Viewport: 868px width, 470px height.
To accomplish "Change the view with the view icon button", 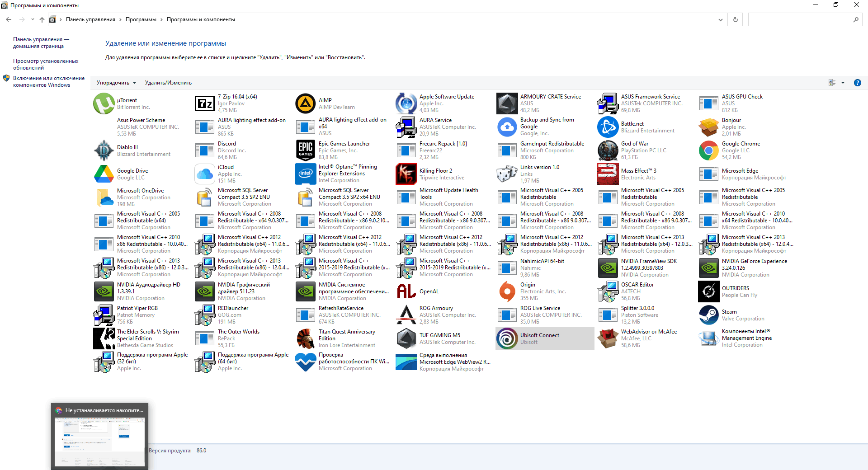I will [832, 83].
